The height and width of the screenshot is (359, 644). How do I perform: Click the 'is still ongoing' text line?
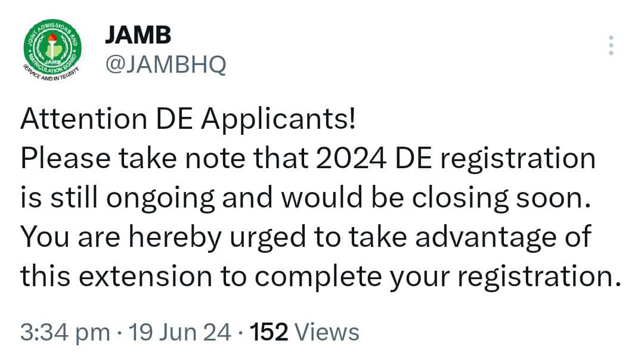point(306,198)
